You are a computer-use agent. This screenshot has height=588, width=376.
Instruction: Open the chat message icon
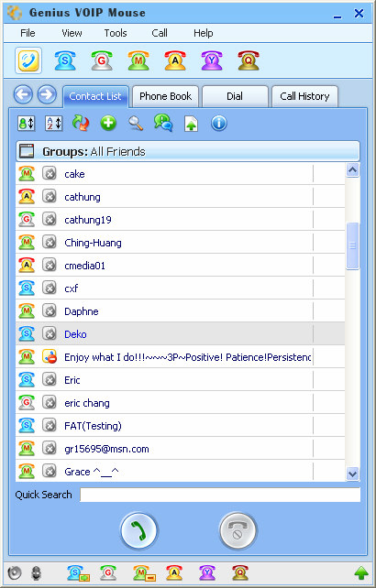163,123
